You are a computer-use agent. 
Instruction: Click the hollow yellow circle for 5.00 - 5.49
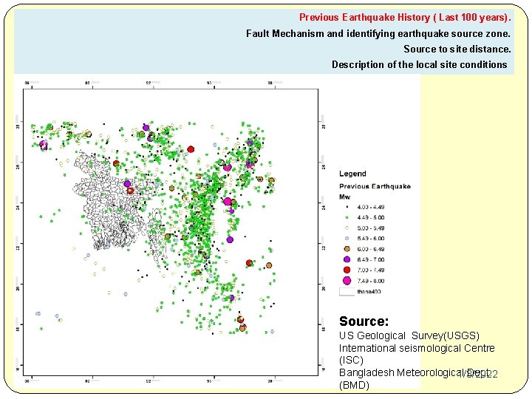pyautogui.click(x=347, y=228)
